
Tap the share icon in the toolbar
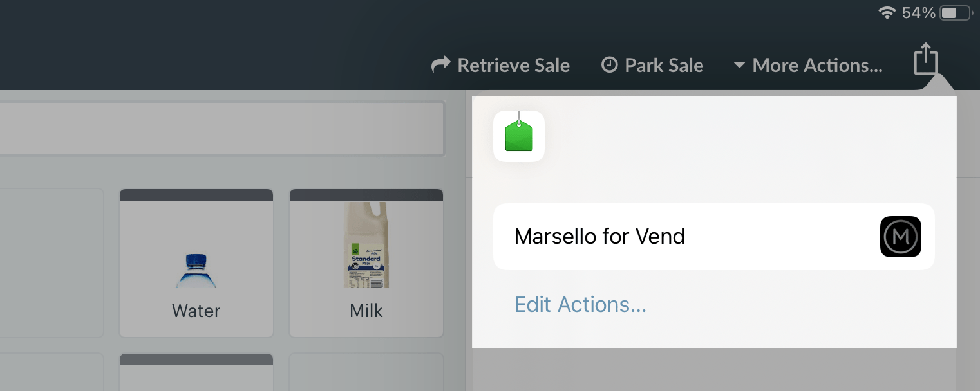pos(926,59)
